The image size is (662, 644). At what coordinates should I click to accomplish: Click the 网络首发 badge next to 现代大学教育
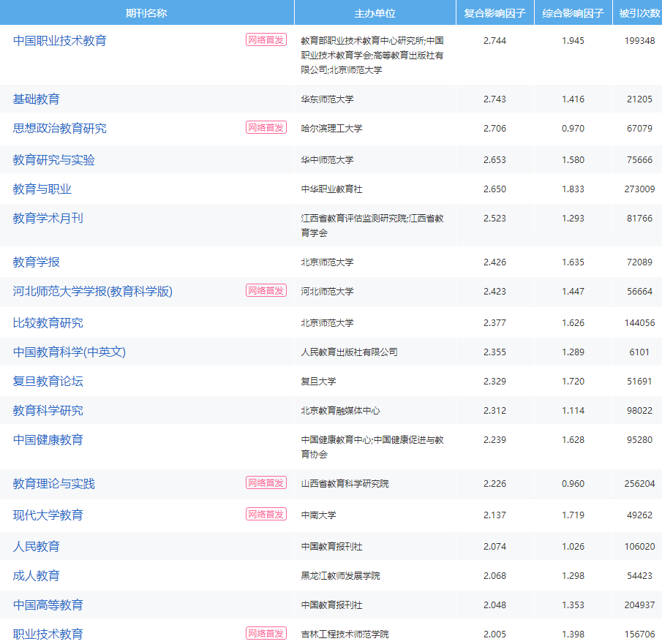pyautogui.click(x=266, y=514)
